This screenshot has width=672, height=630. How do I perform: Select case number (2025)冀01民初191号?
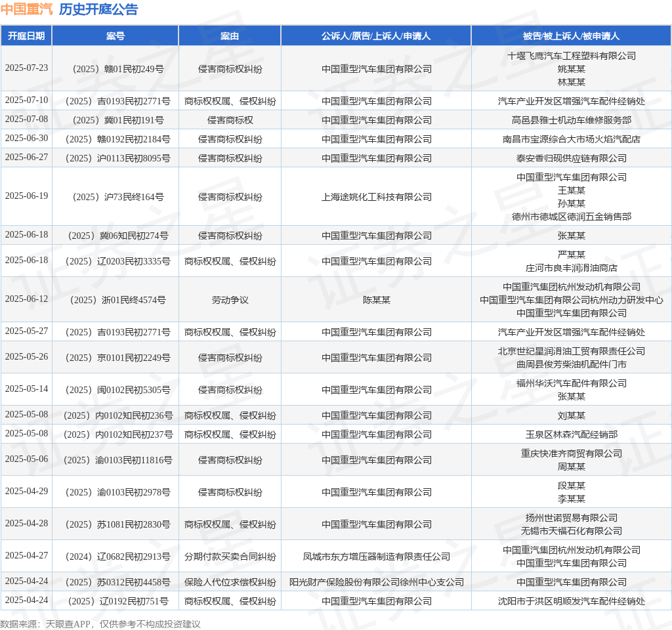tap(115, 120)
